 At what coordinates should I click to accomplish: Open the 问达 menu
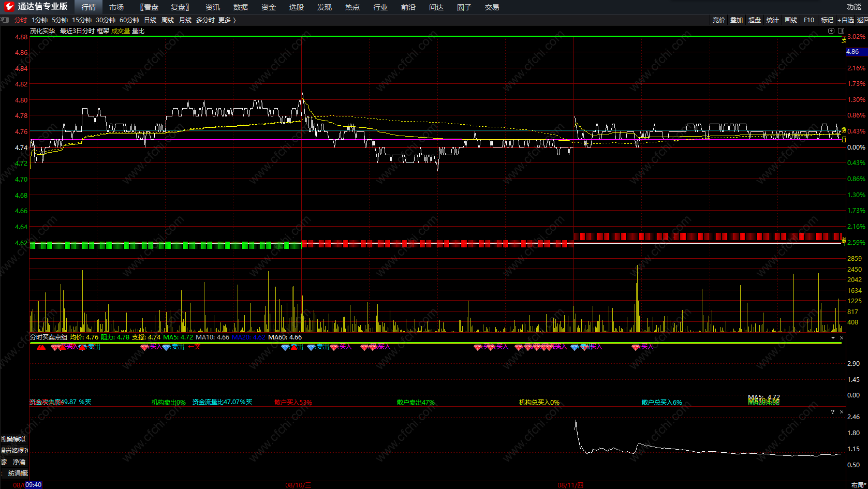pos(436,7)
